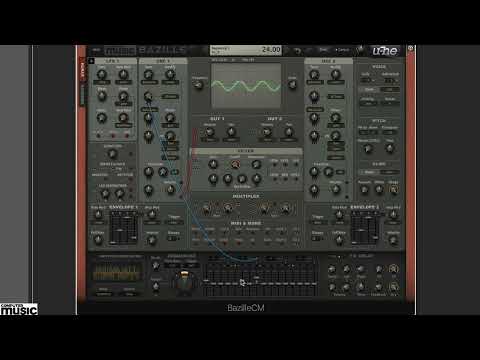Click the bottom-right knob of the FX delay section
This screenshot has height=360, width=480.
393,287
